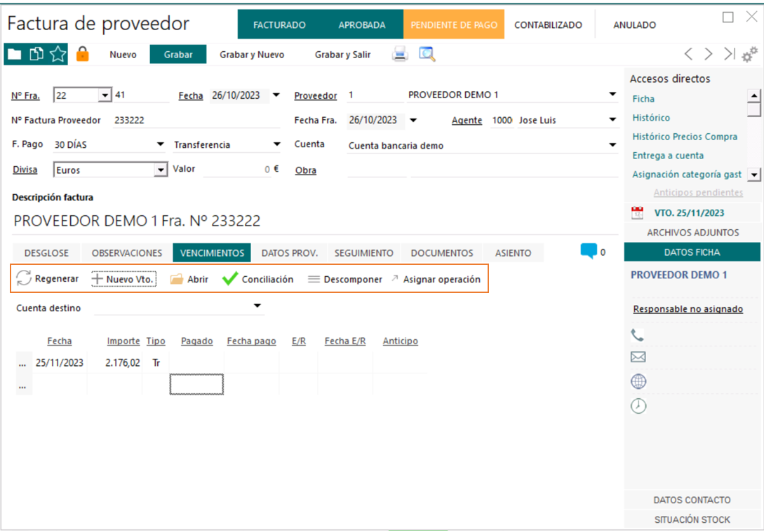Go to previous record arrow
The image size is (764, 532).
[x=688, y=54]
